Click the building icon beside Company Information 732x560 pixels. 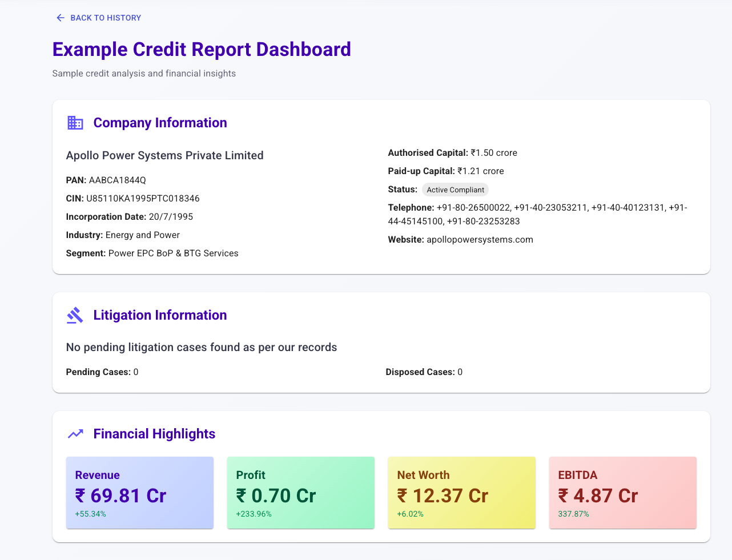pos(75,123)
